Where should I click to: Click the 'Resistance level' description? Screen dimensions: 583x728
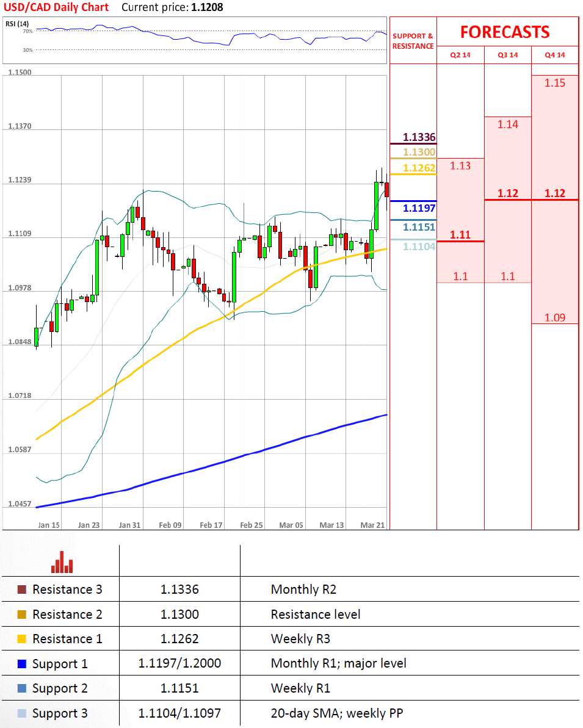coord(316,614)
